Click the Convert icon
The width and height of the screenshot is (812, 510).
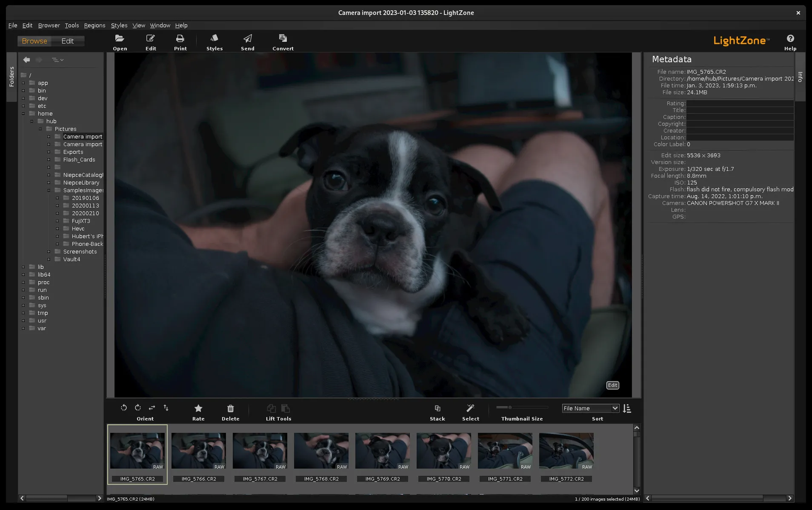tap(283, 39)
